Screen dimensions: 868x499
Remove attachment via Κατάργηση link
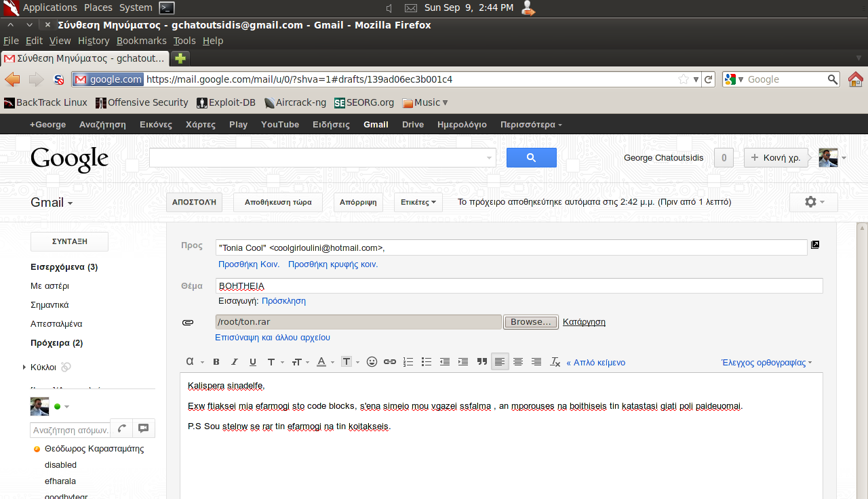[584, 322]
